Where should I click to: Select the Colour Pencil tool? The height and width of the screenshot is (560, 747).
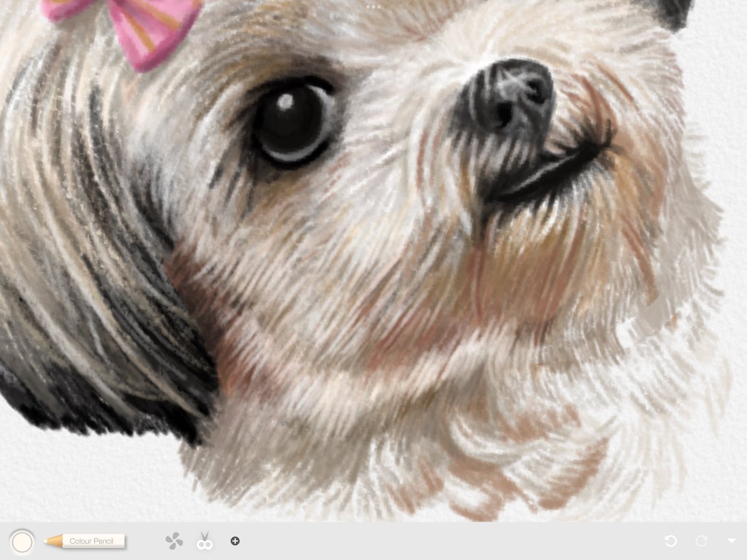85,541
